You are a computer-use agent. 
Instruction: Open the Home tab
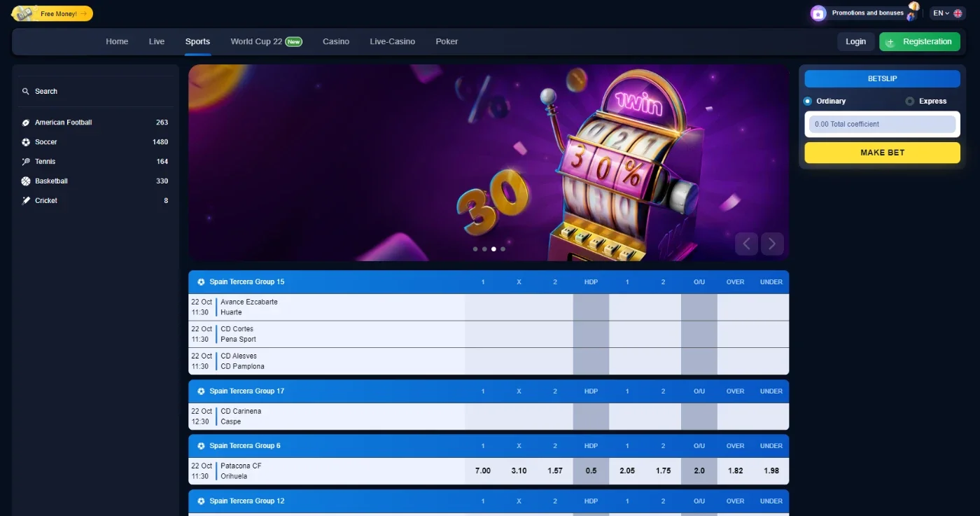(x=117, y=42)
